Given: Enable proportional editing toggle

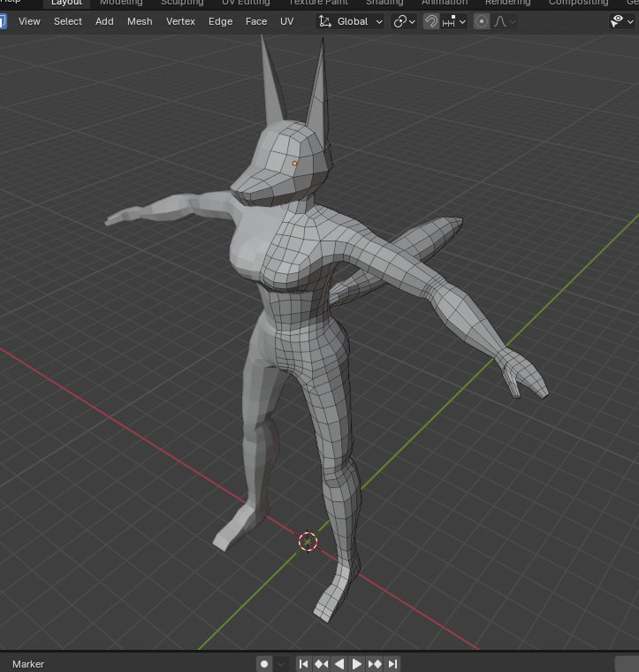Looking at the screenshot, I should point(482,21).
